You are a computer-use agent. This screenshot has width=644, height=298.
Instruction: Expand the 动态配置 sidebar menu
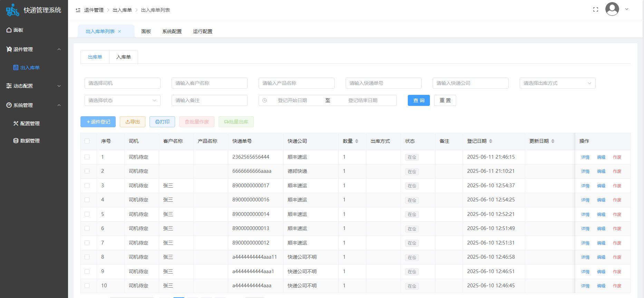pos(34,86)
